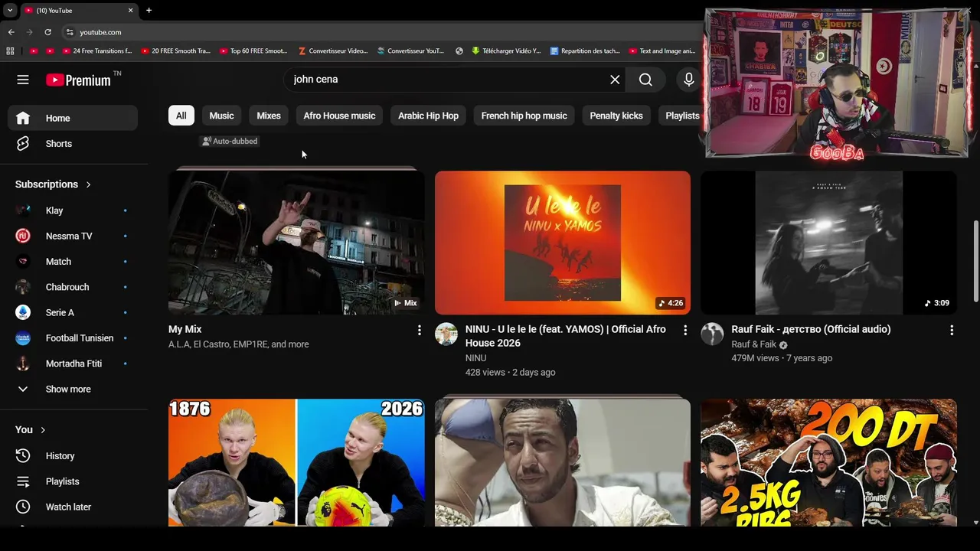Image resolution: width=980 pixels, height=551 pixels.
Task: Click NINU channel avatar
Action: point(446,334)
